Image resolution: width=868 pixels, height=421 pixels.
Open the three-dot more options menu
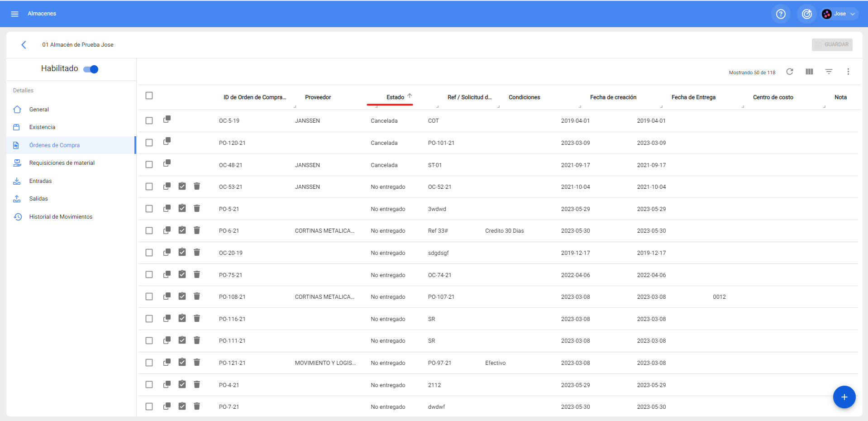point(848,72)
